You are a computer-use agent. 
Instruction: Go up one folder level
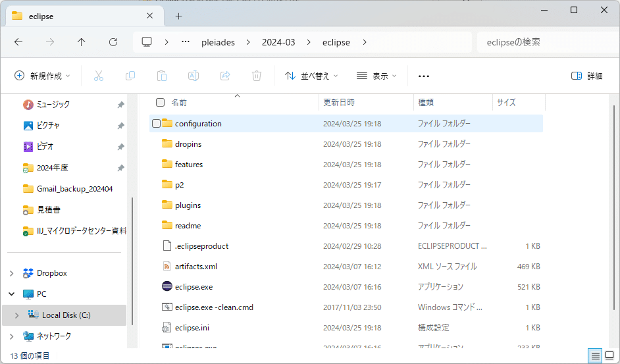pos(82,42)
